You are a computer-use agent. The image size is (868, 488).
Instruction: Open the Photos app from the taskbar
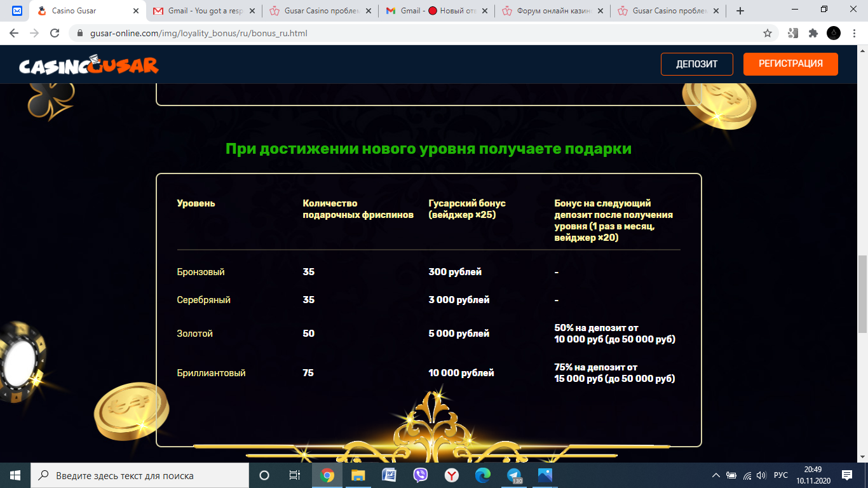tap(545, 475)
